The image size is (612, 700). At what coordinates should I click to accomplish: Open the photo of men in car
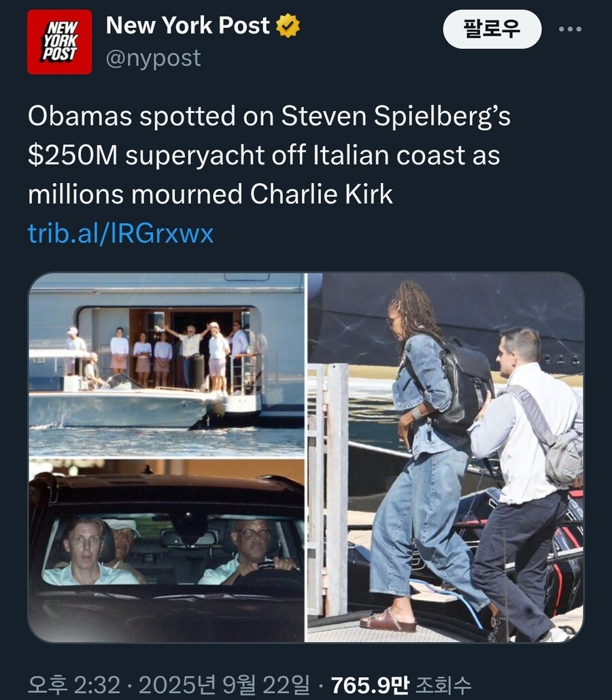click(167, 551)
